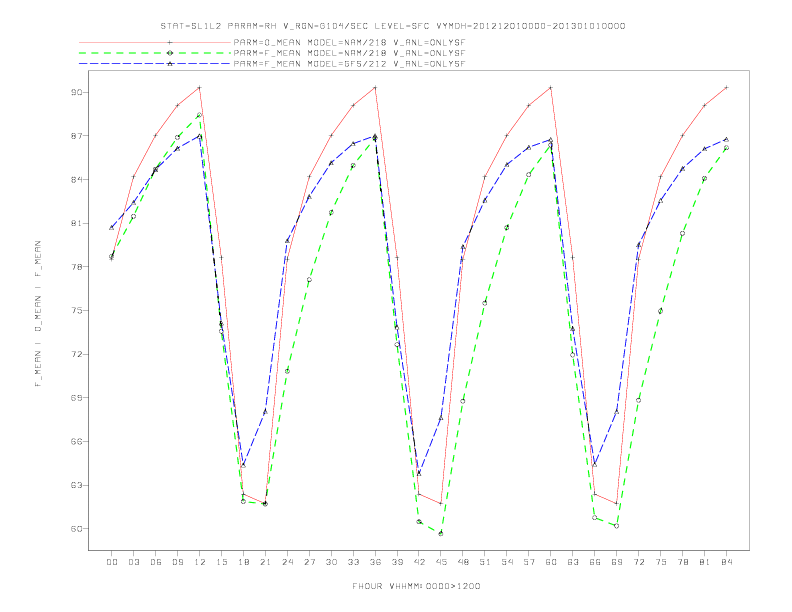Click the x-axis forecast hour label 18

point(243,562)
